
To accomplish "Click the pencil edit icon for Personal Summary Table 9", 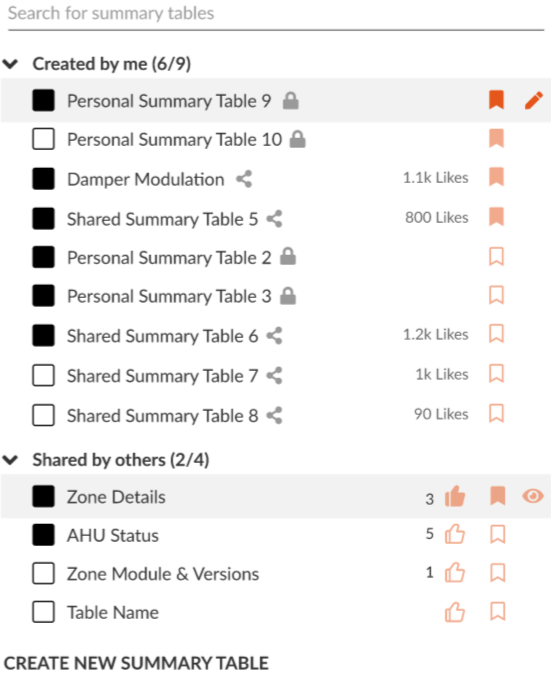I will (534, 101).
